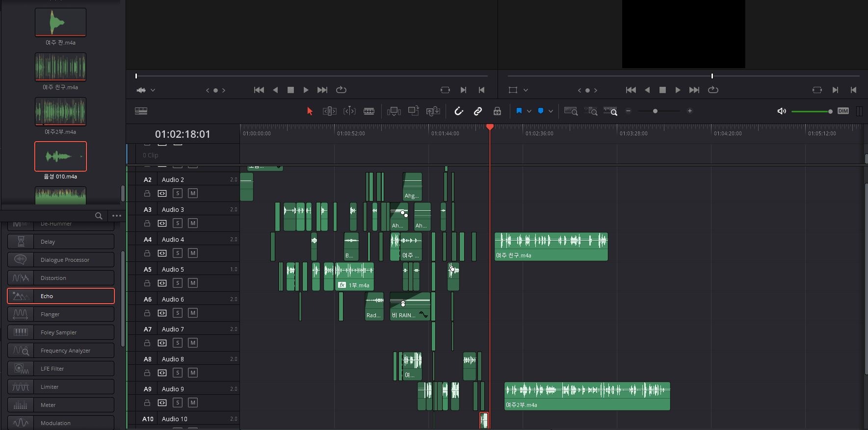Stop source viewer playback
Viewport: 868px width, 430px height.
(290, 90)
